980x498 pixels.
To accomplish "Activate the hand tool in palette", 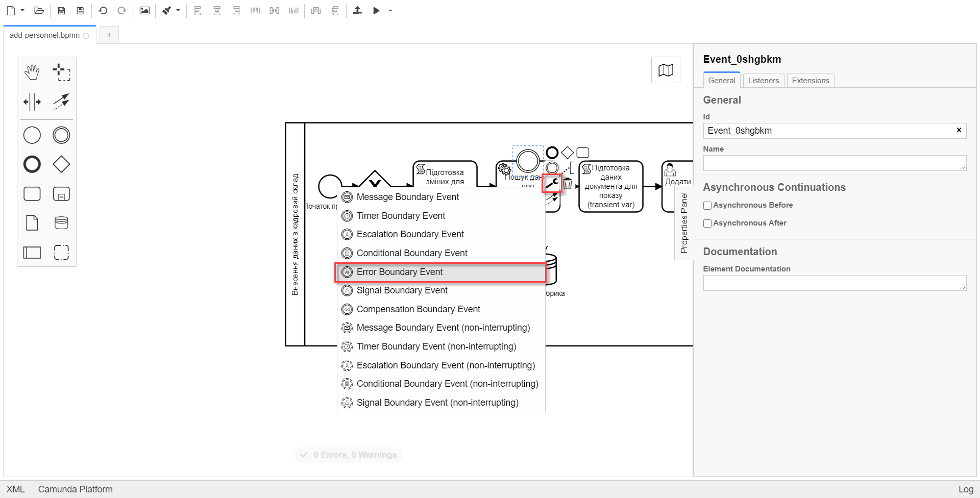I will 32,72.
